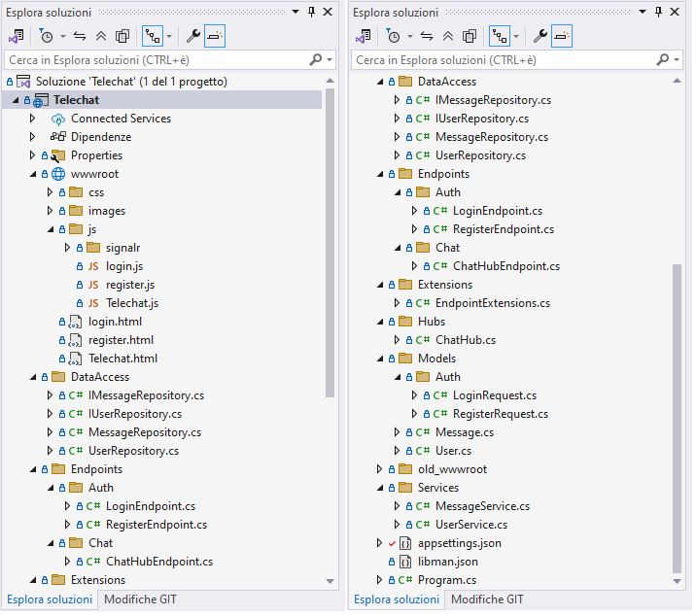Toggle Preview Selected Items in left panel
Image resolution: width=696 pixels, height=616 pixels.
[x=215, y=36]
